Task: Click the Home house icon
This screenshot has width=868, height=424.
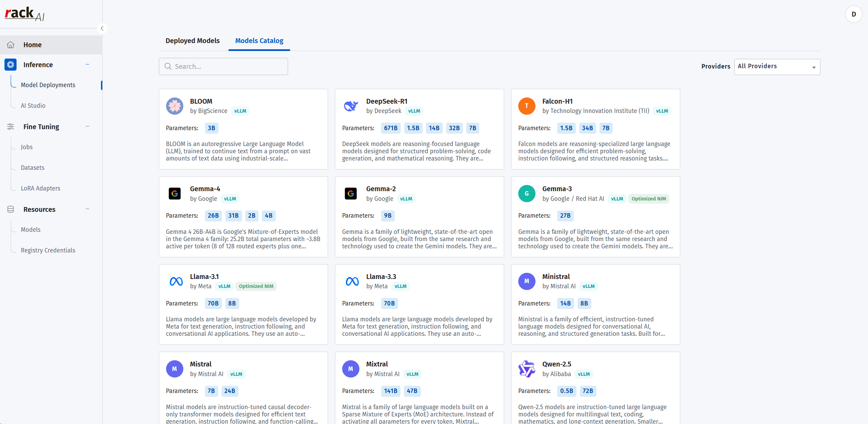Action: tap(11, 45)
